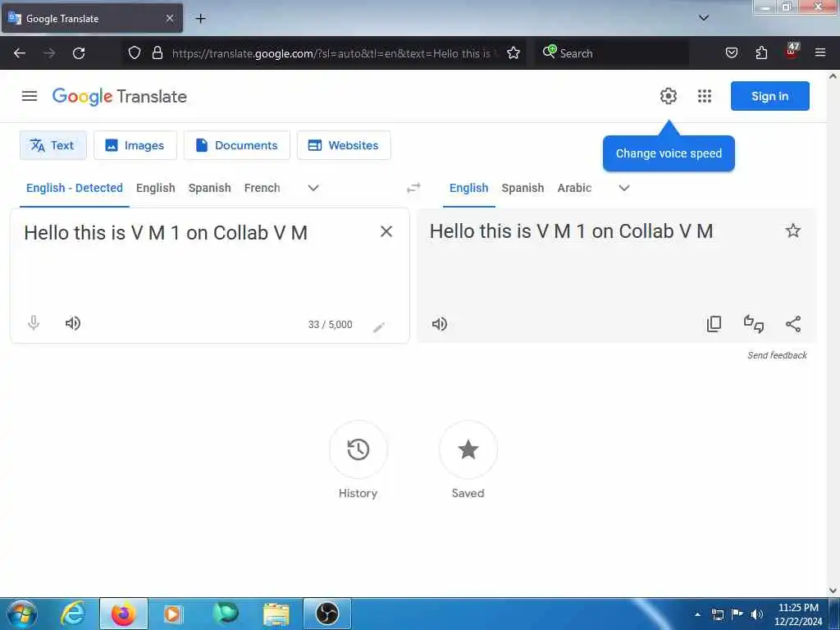The image size is (840, 630).
Task: Open the settings gear icon
Action: click(668, 96)
